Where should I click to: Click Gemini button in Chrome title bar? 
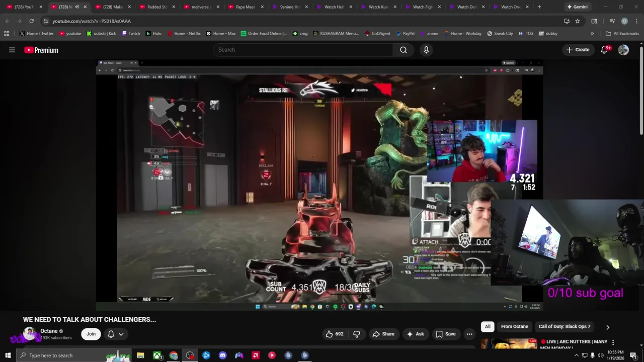point(577,7)
